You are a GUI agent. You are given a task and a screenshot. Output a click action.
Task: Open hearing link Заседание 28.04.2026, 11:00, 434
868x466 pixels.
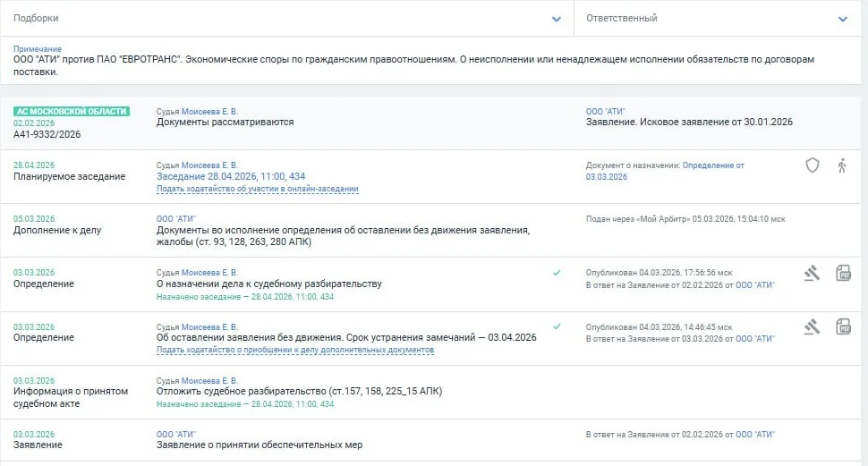(x=231, y=176)
